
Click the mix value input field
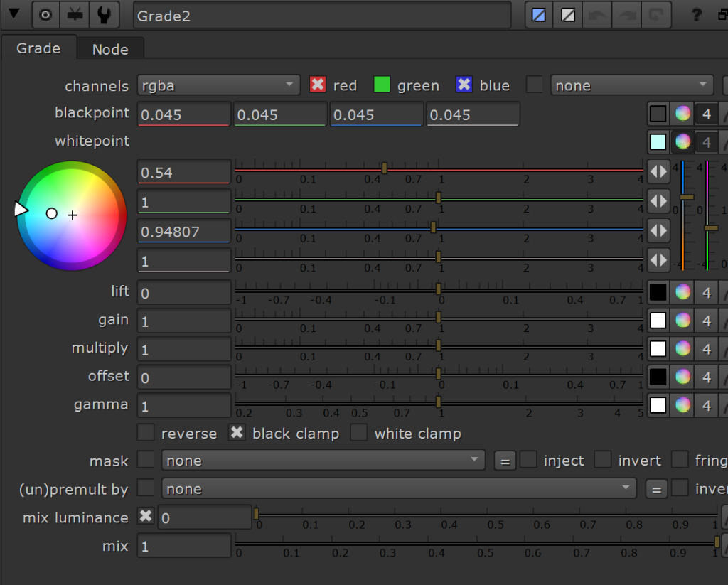coord(184,545)
